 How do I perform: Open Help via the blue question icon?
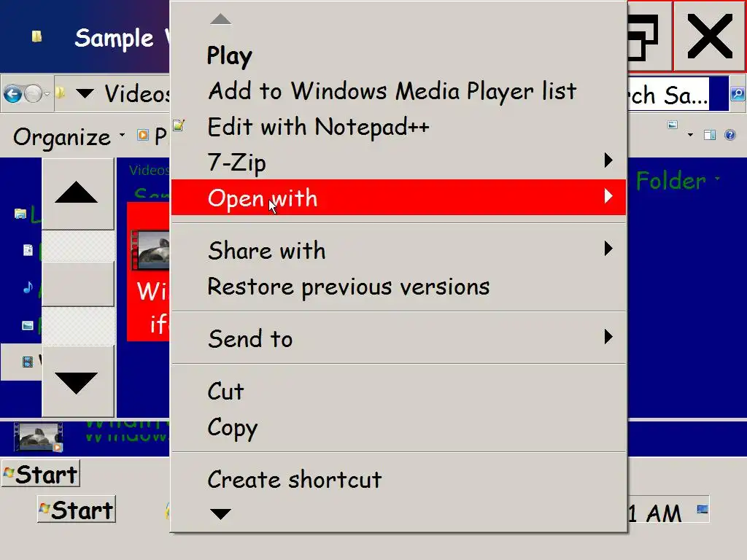[x=729, y=135]
